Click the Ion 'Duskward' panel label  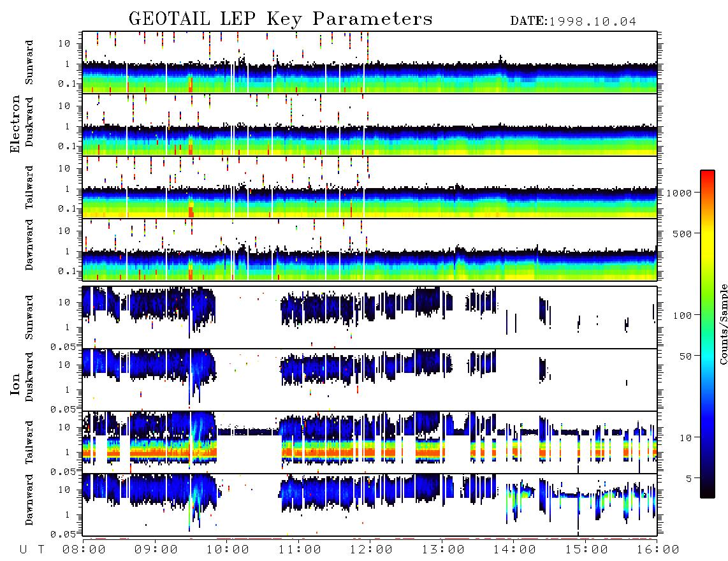[x=29, y=377]
